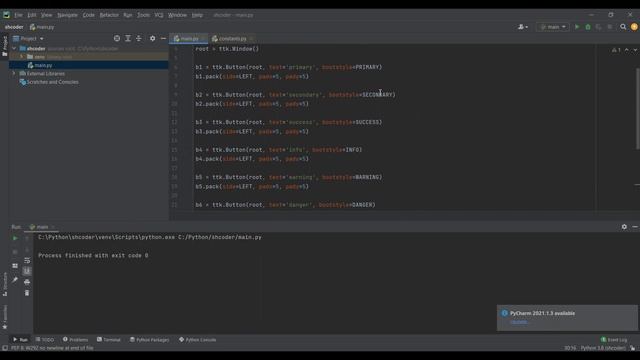This screenshot has width=640, height=360.
Task: Click the warnings count indicator in editor
Action: click(616, 50)
